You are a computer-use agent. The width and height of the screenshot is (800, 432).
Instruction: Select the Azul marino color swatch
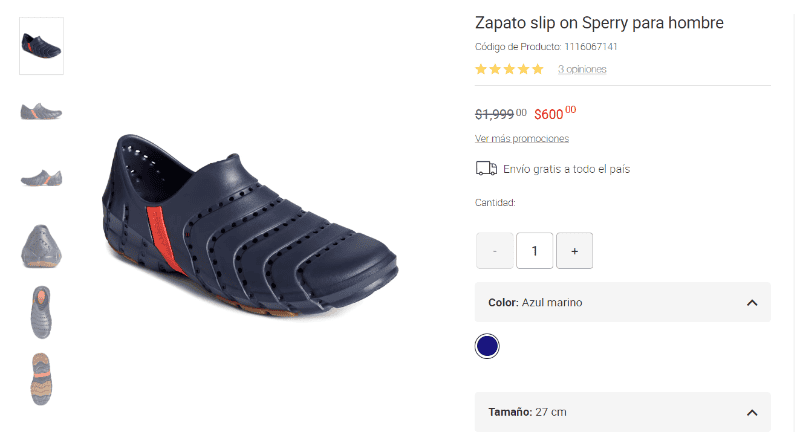(x=487, y=346)
